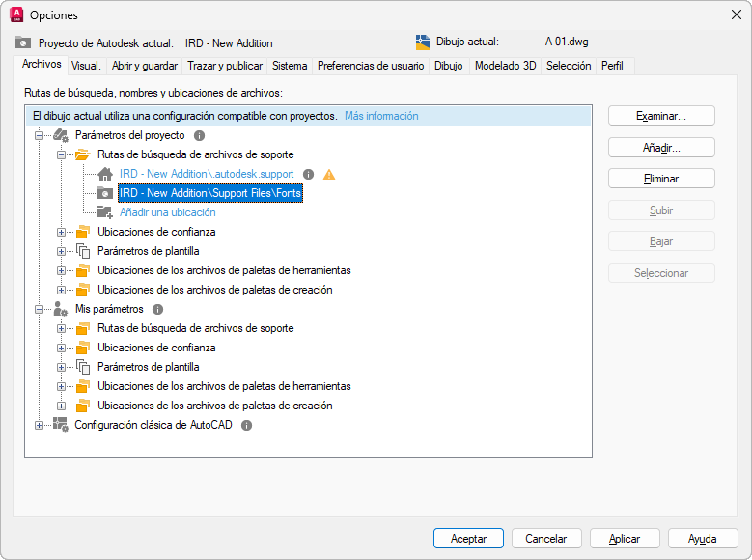Click the open folder icon of project Rutas de búsqueda
The height and width of the screenshot is (560, 752).
click(82, 154)
